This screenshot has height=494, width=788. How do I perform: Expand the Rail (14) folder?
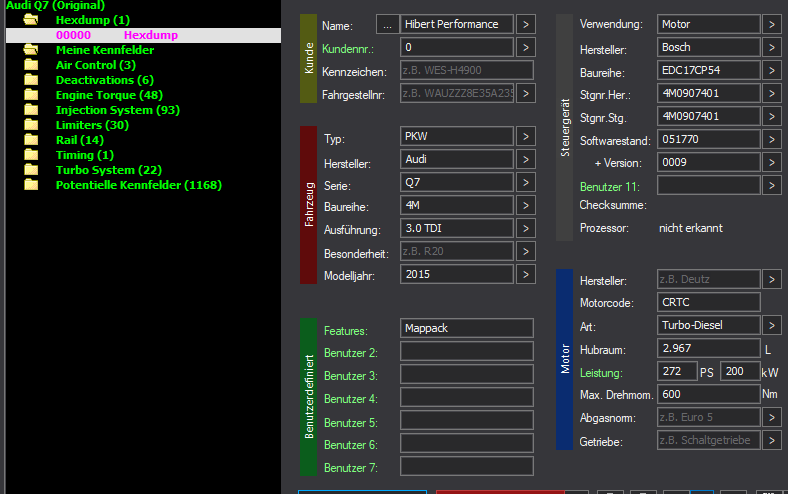[79, 140]
